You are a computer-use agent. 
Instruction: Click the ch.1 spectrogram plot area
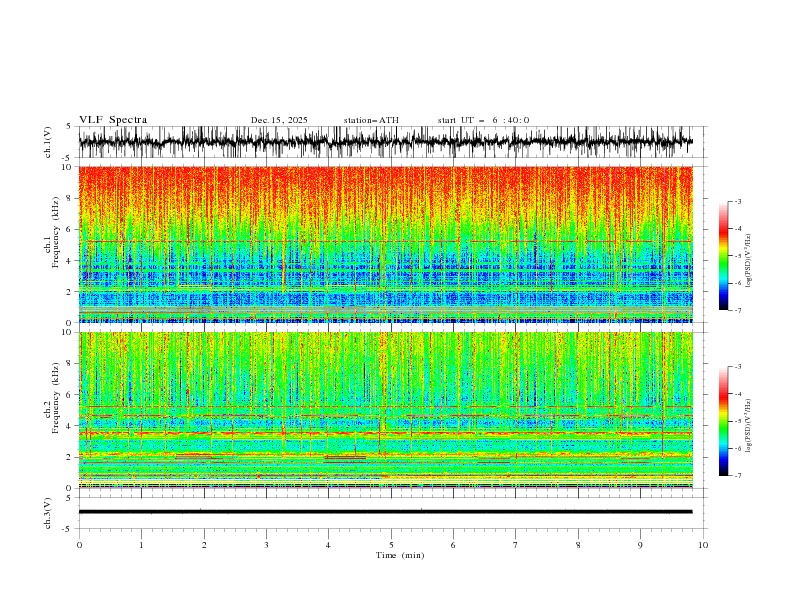coord(385,244)
